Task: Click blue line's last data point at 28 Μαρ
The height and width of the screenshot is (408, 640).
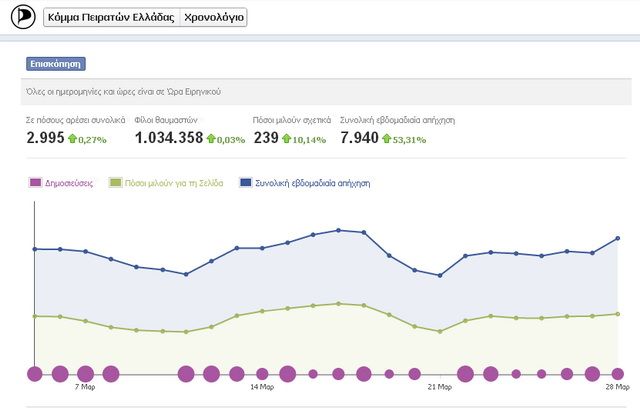Action: (618, 238)
